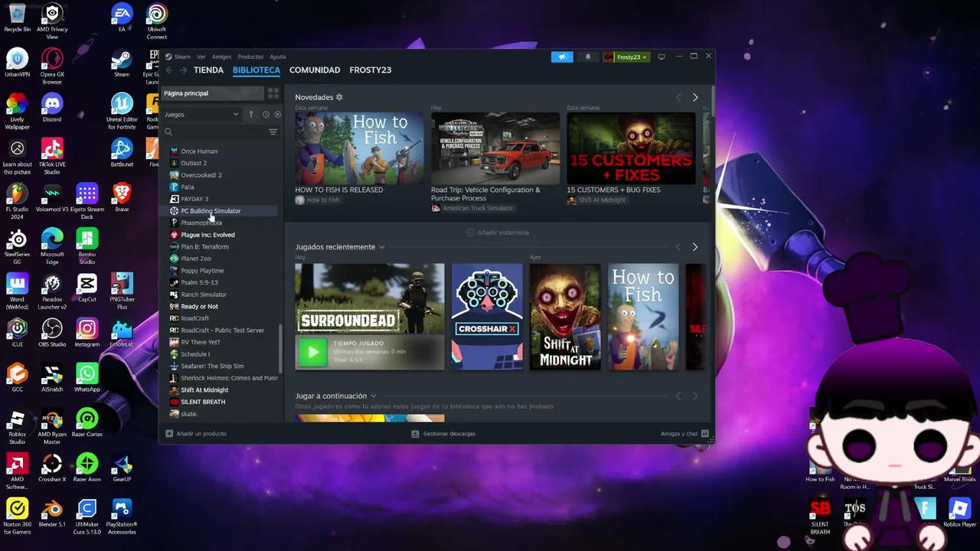Open the FROSTY23 profile tab

[371, 70]
